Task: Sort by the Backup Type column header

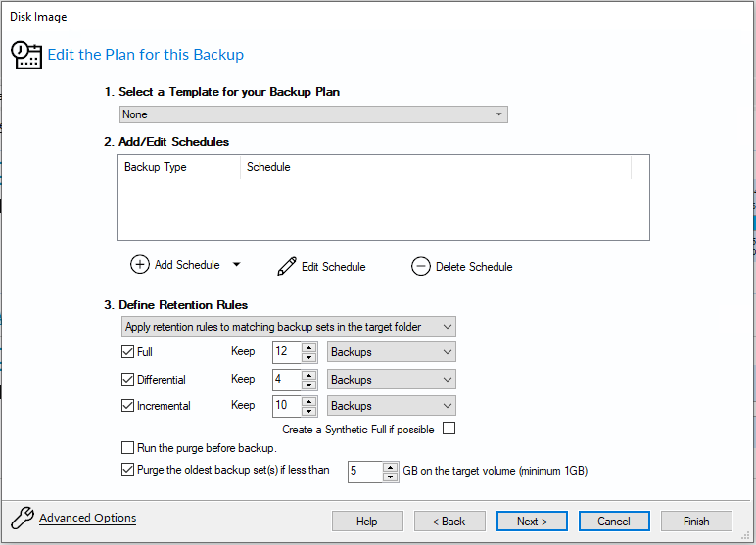Action: click(177, 167)
